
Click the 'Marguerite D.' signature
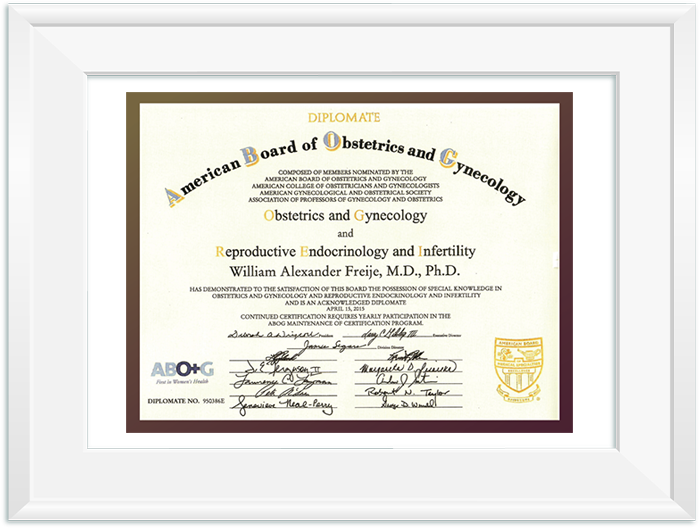click(408, 368)
